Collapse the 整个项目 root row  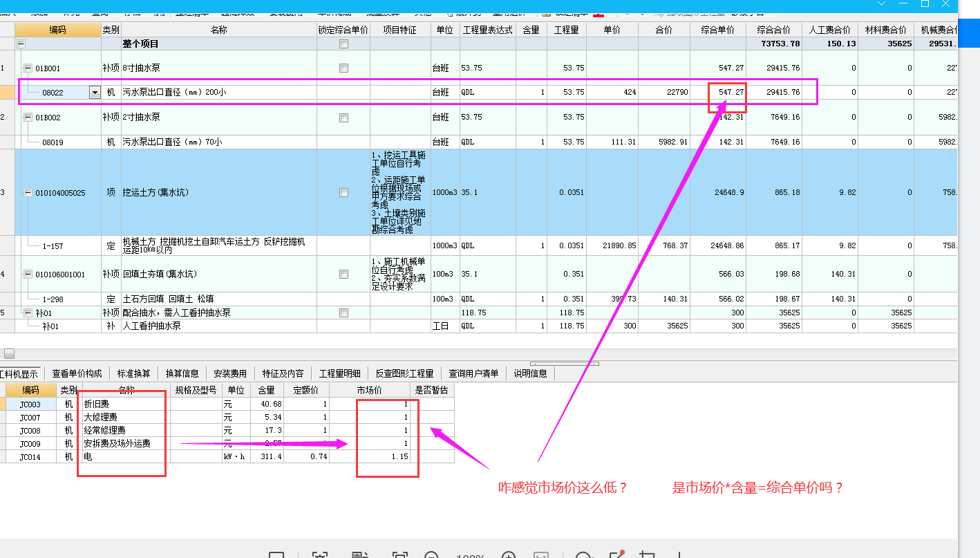tap(21, 44)
